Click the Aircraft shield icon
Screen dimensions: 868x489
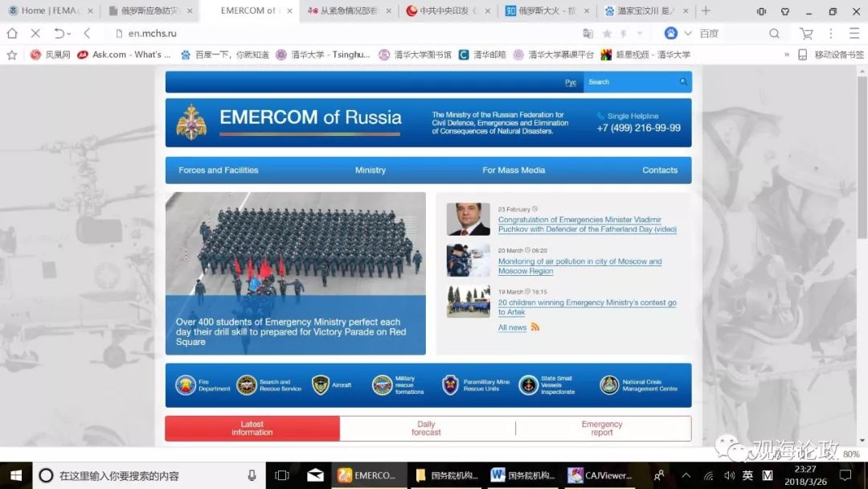pos(321,385)
